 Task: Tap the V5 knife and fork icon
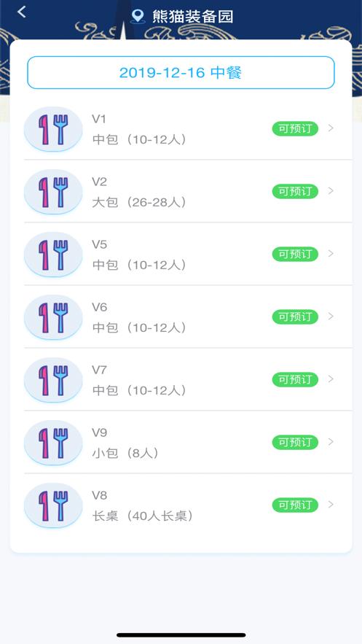[53, 255]
